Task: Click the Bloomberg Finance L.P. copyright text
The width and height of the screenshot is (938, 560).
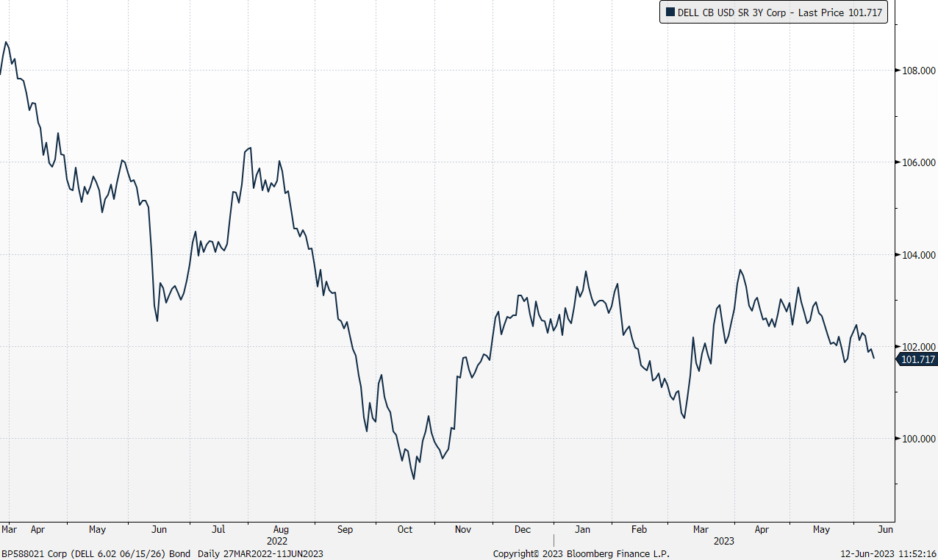Action: (581, 553)
